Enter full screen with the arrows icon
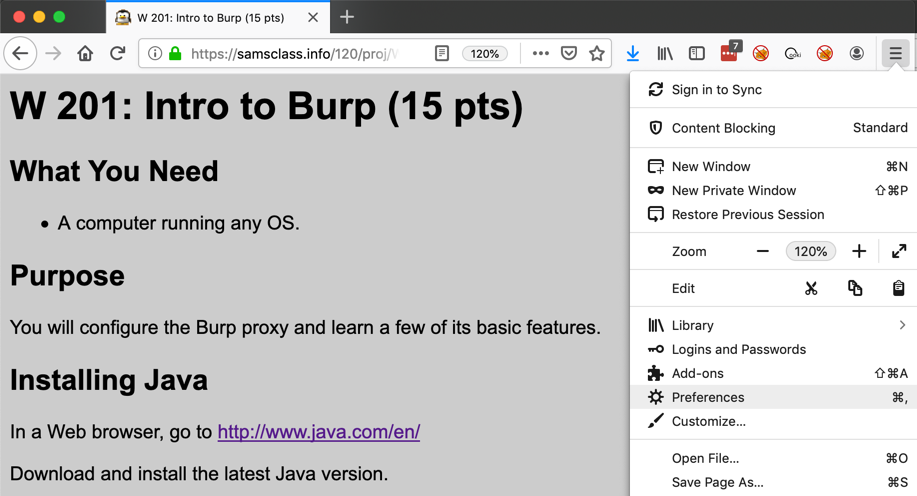The image size is (917, 496). [899, 252]
